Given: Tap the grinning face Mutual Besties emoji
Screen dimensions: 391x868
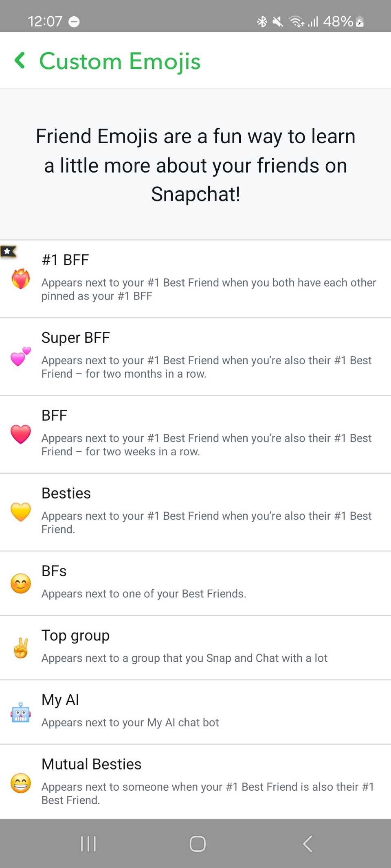Looking at the screenshot, I should [21, 783].
